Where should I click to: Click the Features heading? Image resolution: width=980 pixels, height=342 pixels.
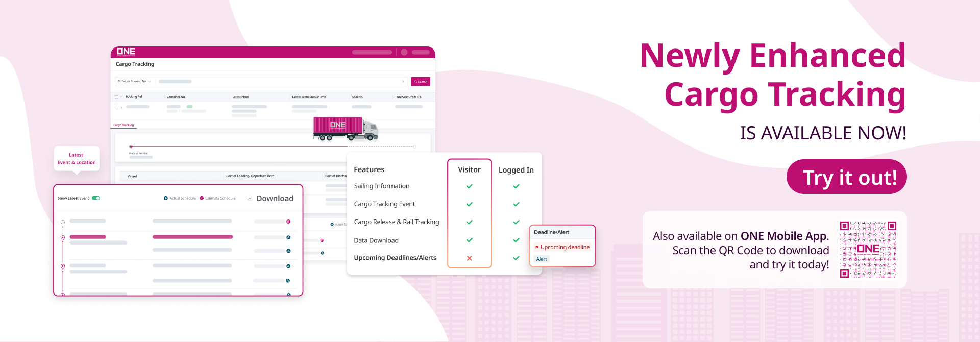pyautogui.click(x=369, y=169)
